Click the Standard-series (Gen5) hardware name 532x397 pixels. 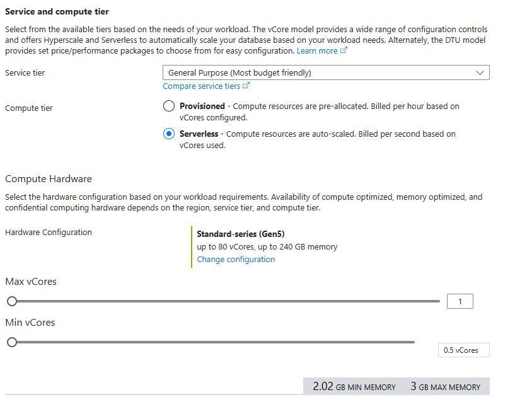[231, 234]
